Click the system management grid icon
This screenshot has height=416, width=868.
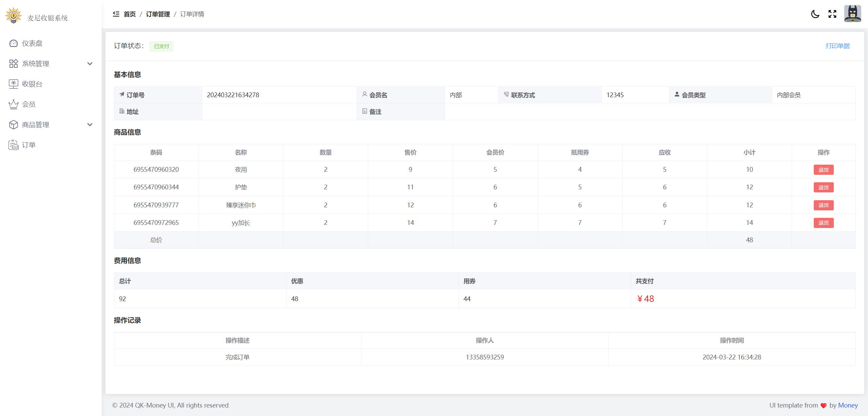click(x=14, y=64)
